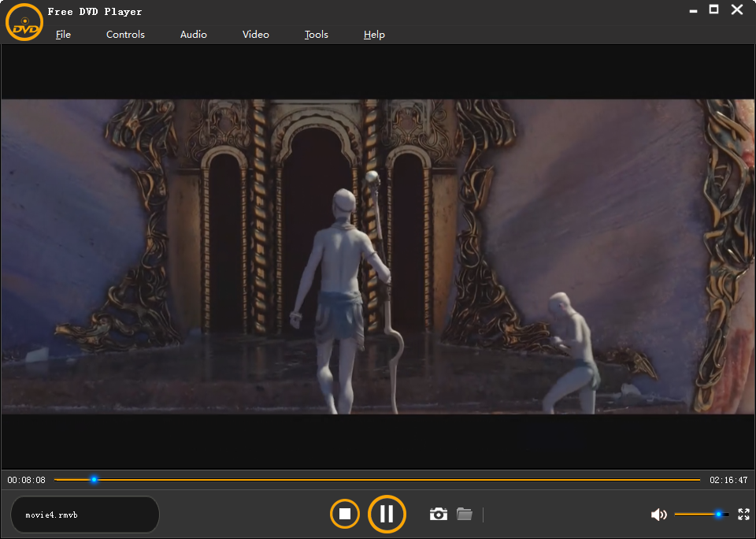The image size is (756, 539).
Task: Click the Free DVD Player title text
Action: click(x=95, y=12)
